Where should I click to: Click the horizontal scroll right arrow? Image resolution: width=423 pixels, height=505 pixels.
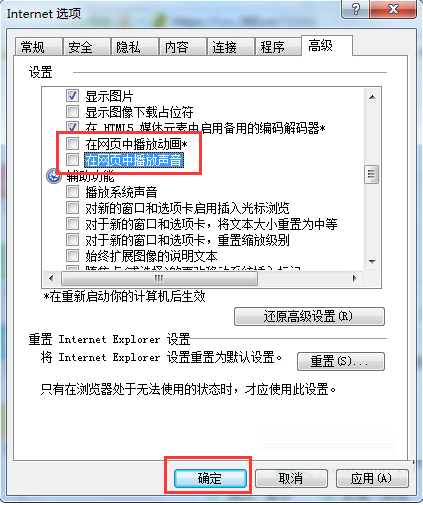click(x=355, y=278)
